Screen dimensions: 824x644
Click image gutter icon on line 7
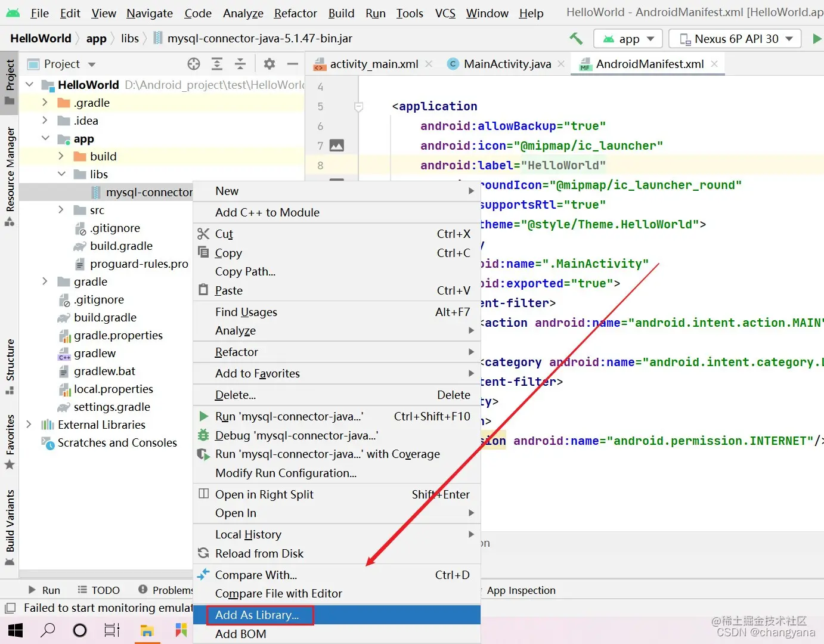pos(337,145)
